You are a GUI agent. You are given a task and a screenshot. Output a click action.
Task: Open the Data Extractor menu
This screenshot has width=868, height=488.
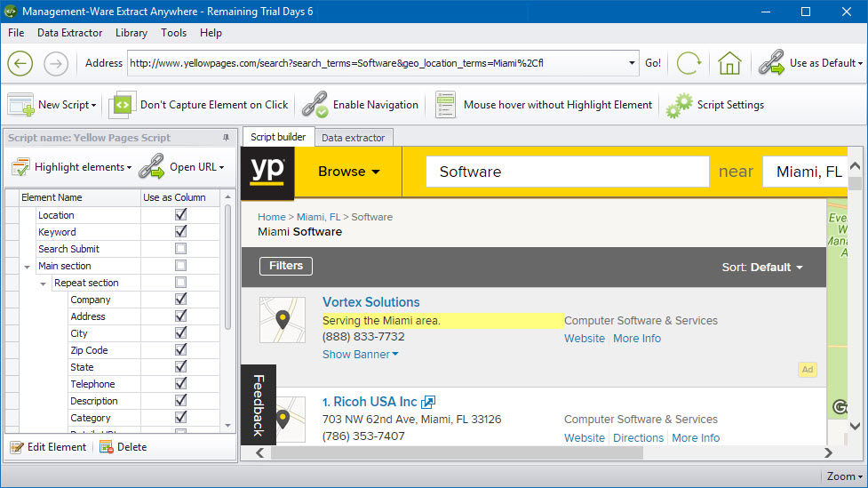(70, 33)
